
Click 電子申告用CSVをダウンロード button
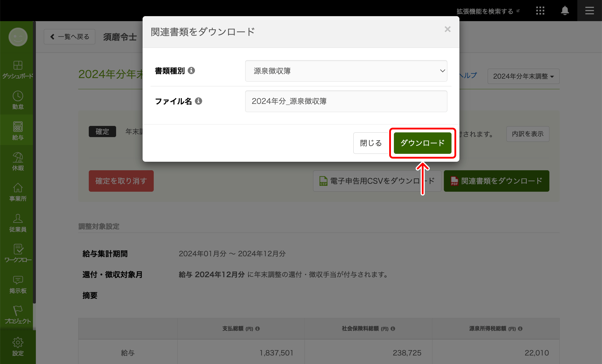click(x=377, y=181)
